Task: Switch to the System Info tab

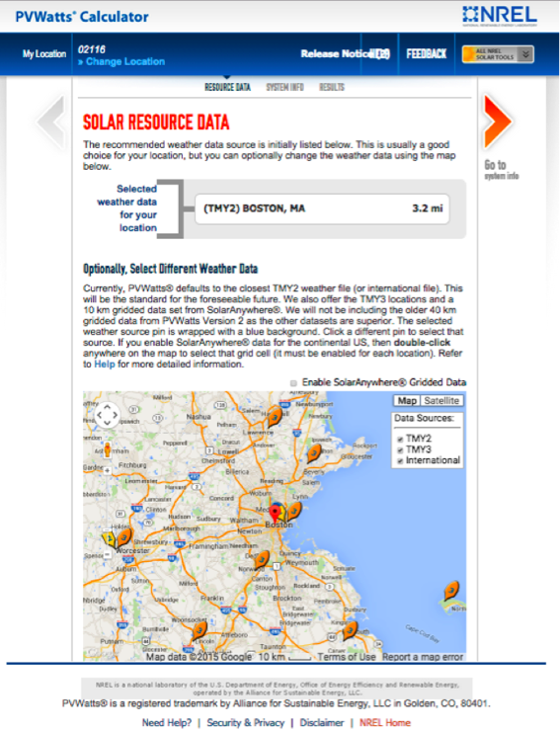Action: coord(284,87)
